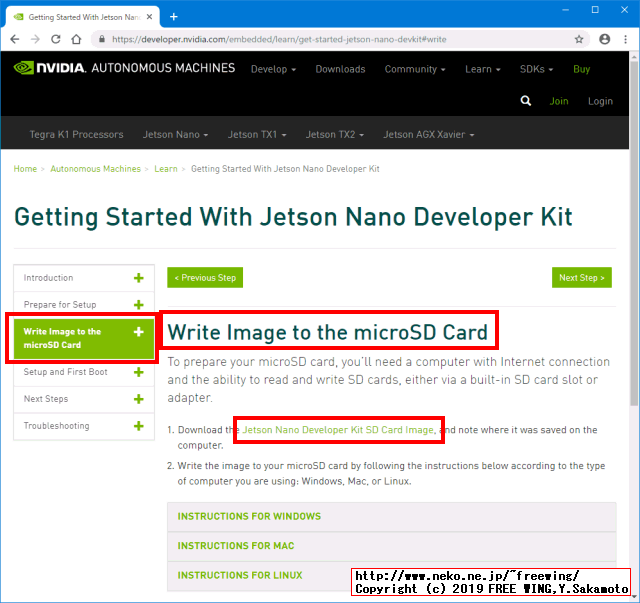Image resolution: width=640 pixels, height=603 pixels.
Task: Click the Home breadcrumb link
Action: click(x=25, y=169)
